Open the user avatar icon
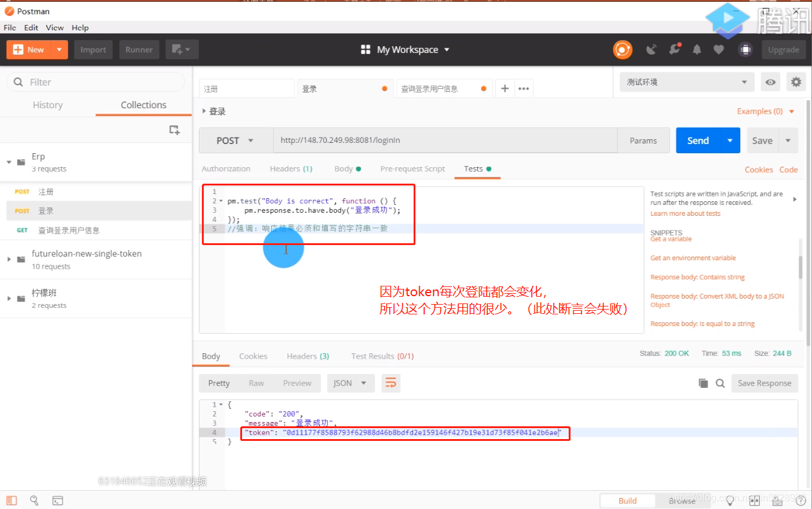Screen dimensions: 812x509 pyautogui.click(x=745, y=50)
